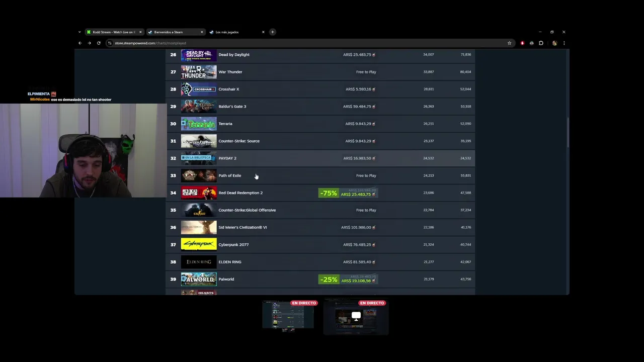Image resolution: width=644 pixels, height=362 pixels.
Task: Open Civilization VI capsule image
Action: pos(199,227)
